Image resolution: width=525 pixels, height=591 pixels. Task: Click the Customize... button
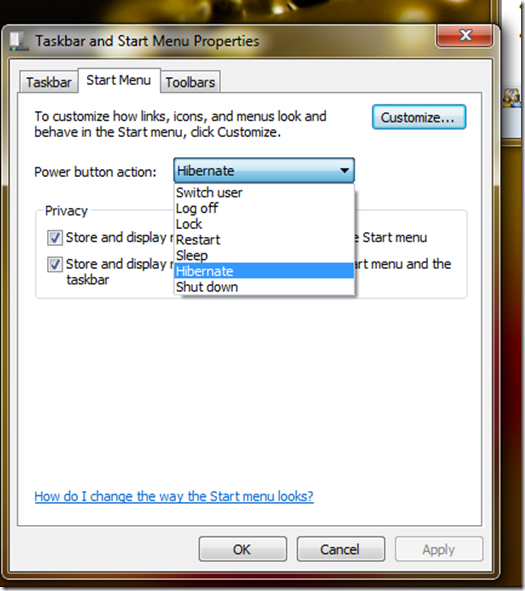click(419, 117)
